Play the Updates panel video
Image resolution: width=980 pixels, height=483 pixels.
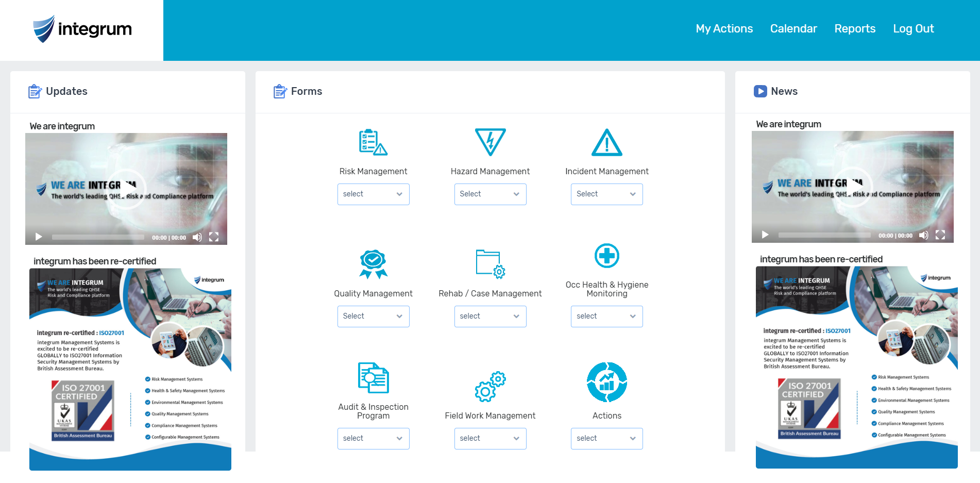point(39,237)
